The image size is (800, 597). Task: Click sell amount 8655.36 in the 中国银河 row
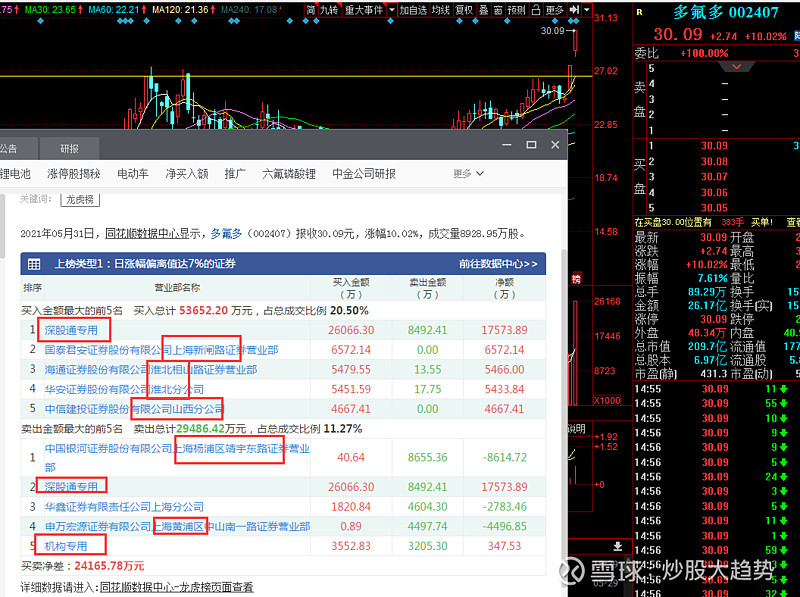(427, 458)
